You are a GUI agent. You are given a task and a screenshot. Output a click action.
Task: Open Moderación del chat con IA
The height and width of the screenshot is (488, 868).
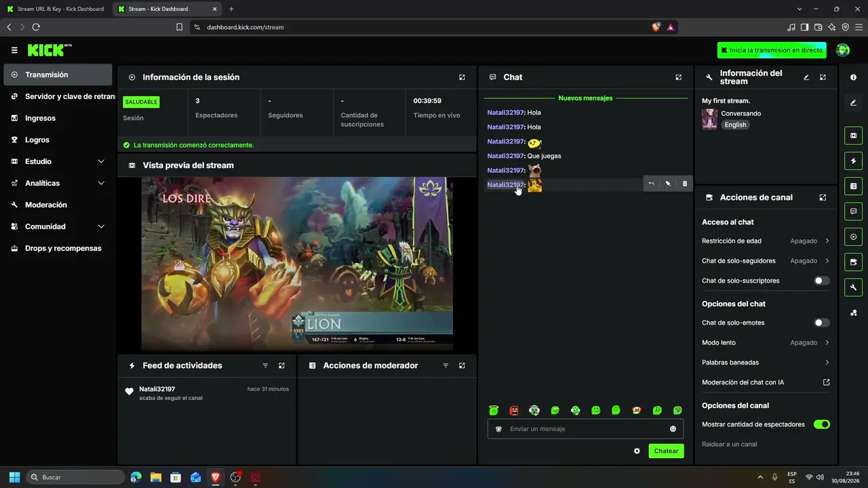pyautogui.click(x=766, y=382)
